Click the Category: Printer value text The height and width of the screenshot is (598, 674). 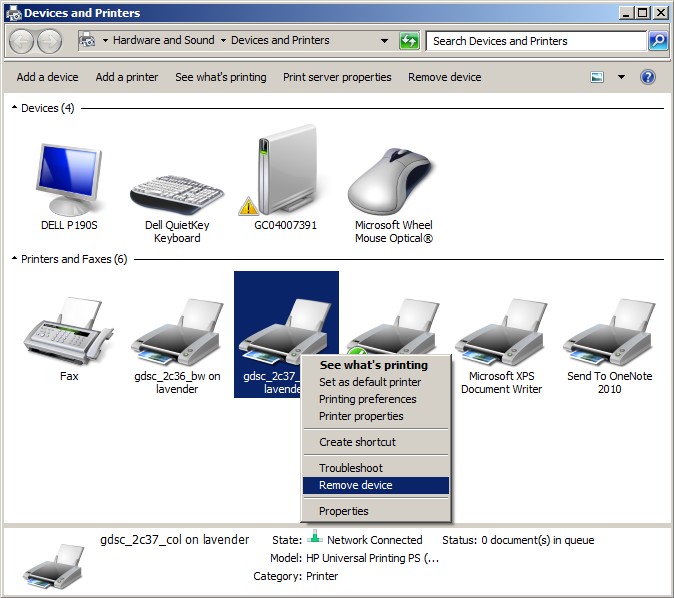coord(322,576)
